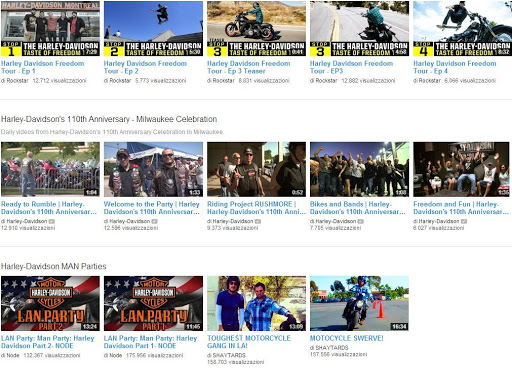
Task: Click the SHAYTARDS channel name under MOTOCYCLE SWERVE!
Action: point(332,348)
